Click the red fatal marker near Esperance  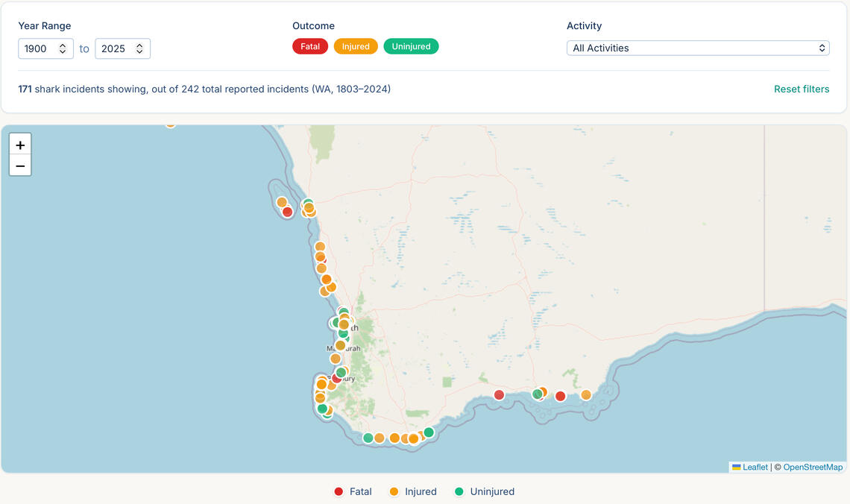560,396
